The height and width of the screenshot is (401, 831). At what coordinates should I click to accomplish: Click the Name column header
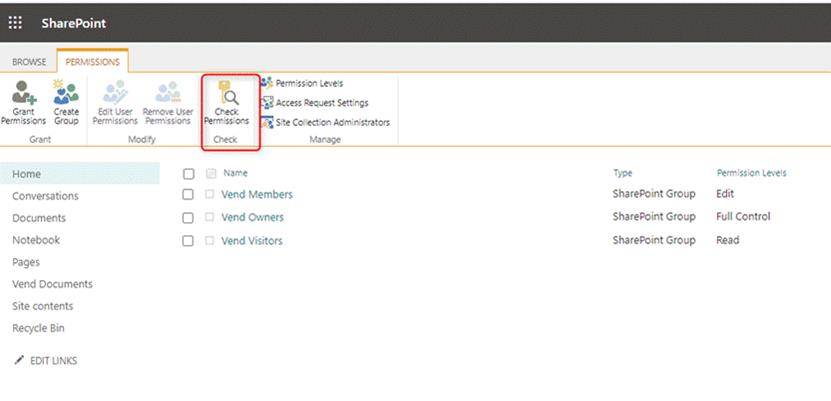(235, 173)
